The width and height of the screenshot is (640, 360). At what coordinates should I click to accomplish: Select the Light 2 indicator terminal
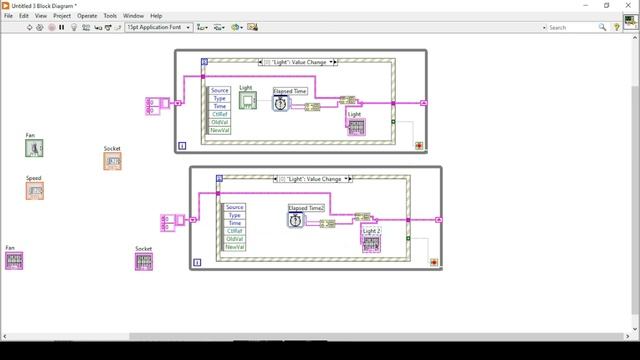point(371,244)
